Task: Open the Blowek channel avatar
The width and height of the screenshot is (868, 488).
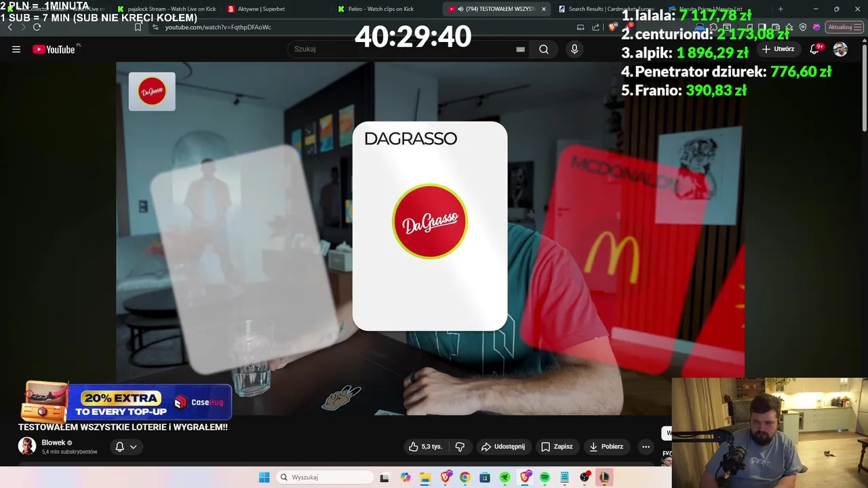Action: (x=27, y=446)
